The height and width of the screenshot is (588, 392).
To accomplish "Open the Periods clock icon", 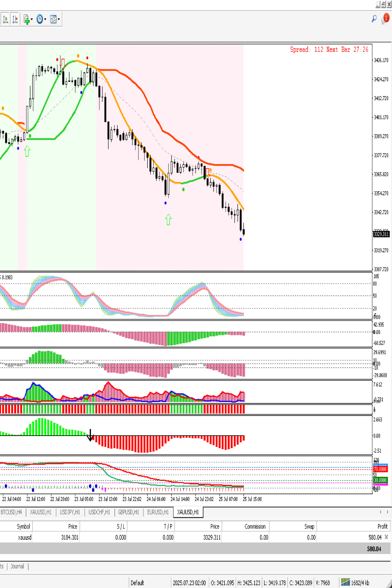I will [40, 19].
